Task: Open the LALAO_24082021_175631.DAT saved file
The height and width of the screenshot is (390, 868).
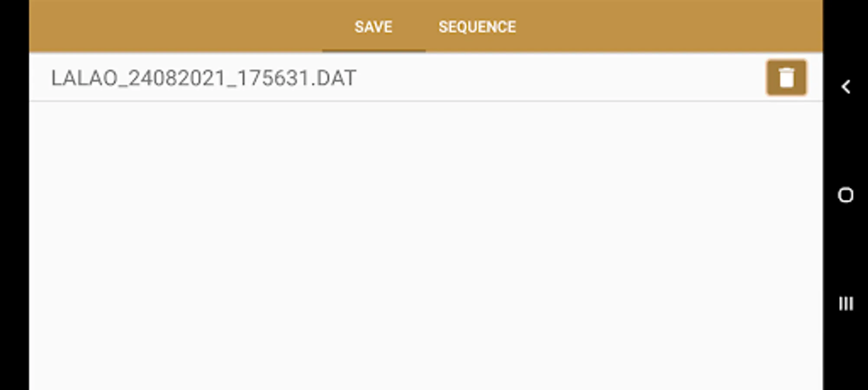Action: click(204, 78)
